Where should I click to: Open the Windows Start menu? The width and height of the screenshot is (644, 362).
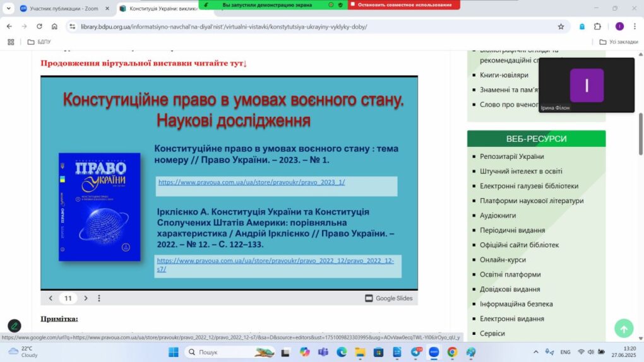(174, 352)
